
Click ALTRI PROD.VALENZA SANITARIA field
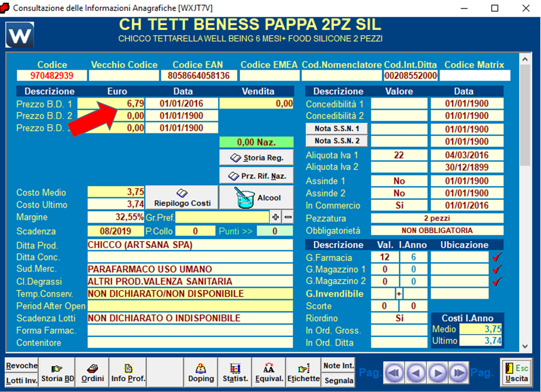[x=190, y=281]
